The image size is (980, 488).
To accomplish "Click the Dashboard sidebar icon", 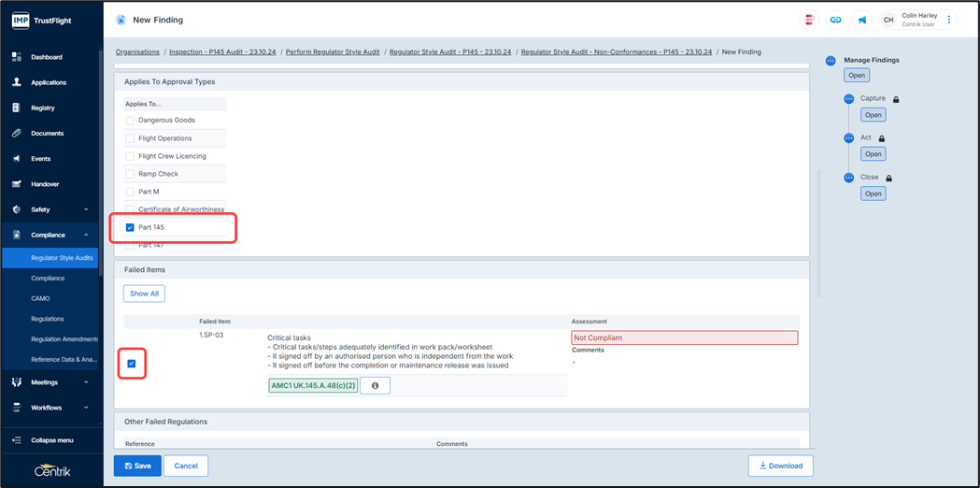I will tap(16, 57).
